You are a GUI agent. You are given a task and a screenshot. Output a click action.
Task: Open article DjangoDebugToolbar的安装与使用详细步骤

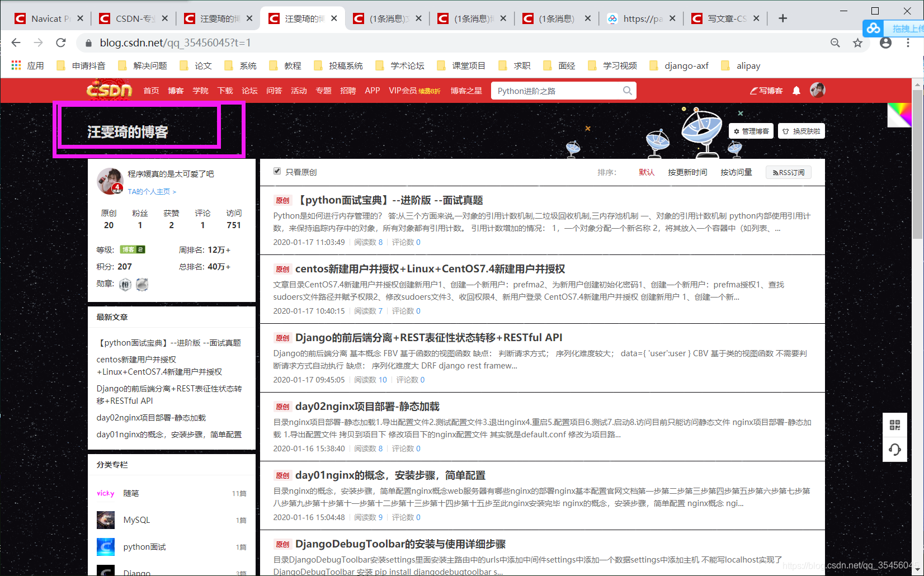(400, 544)
